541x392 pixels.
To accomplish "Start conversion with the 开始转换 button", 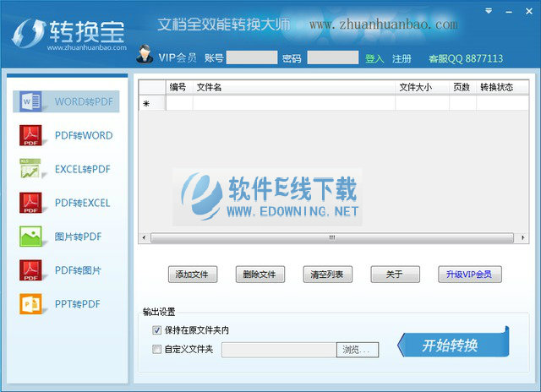I will (452, 344).
